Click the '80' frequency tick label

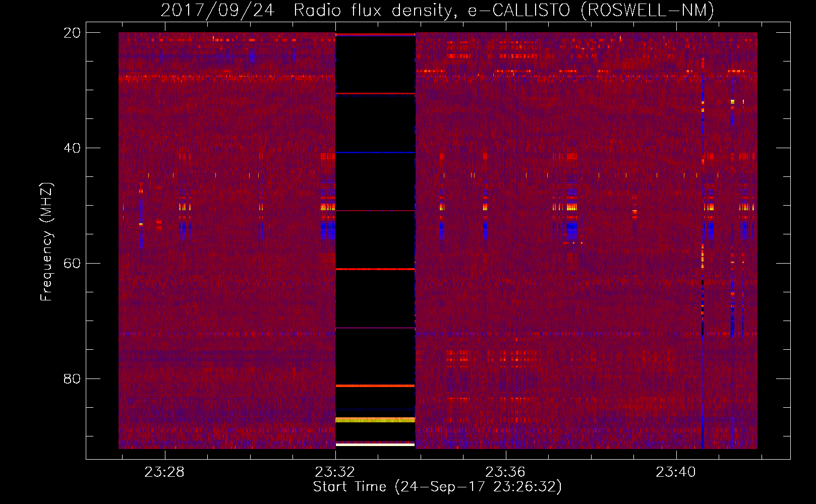tap(72, 379)
